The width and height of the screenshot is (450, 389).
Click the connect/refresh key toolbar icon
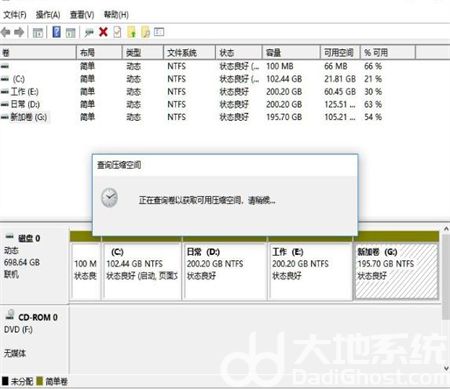(89, 33)
